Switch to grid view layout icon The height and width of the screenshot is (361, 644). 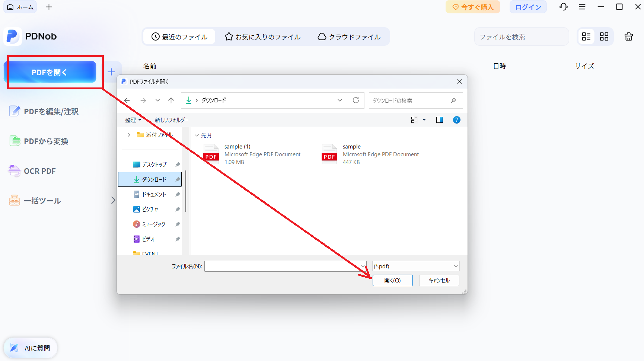point(604,36)
